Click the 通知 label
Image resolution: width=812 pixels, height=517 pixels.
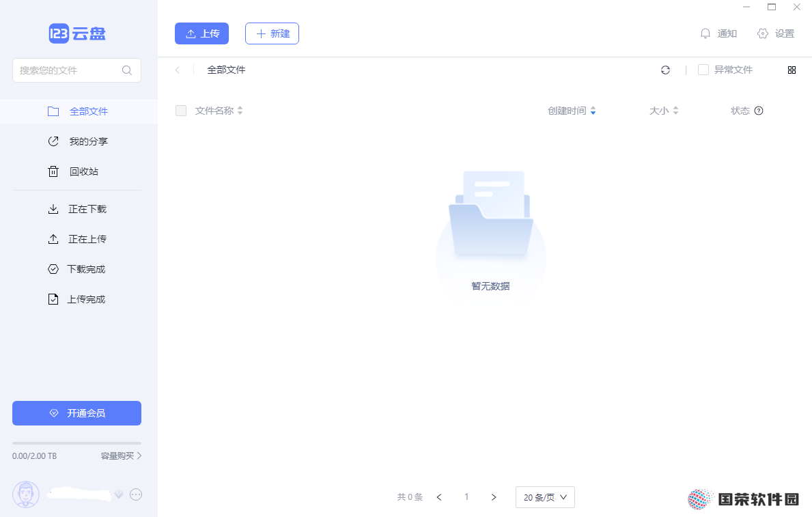coord(727,33)
